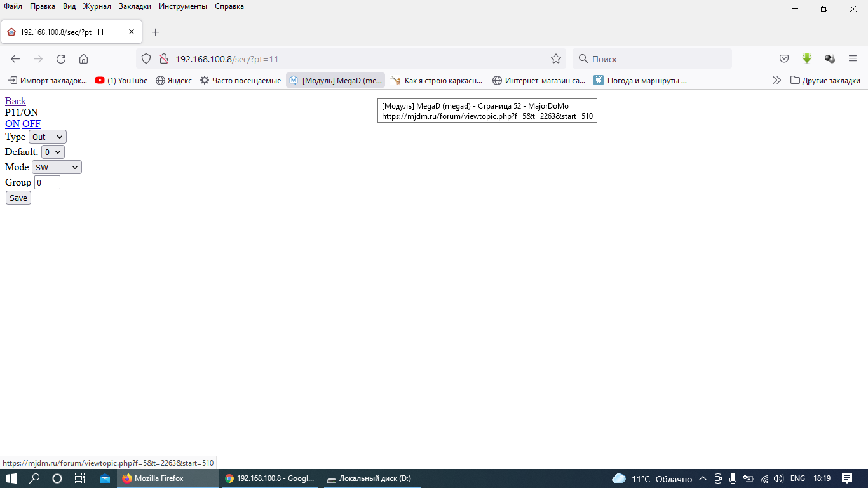Open the [Модуль] MegaD bookmark

point(336,81)
